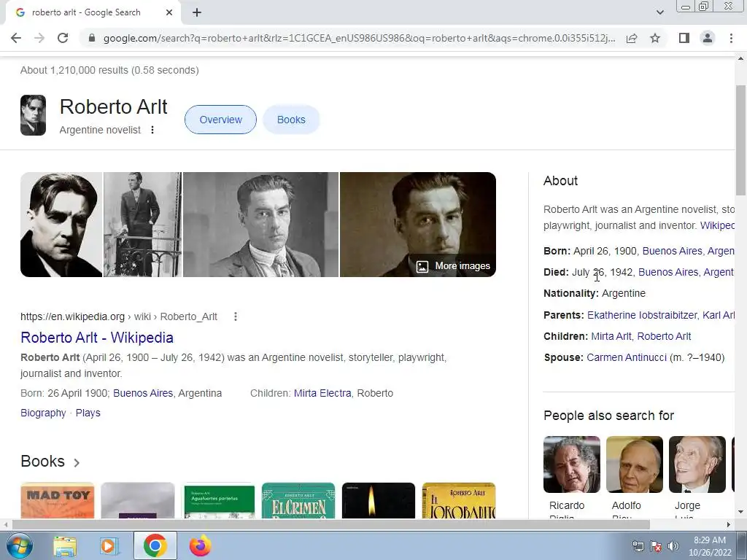Select the 'roberto arlt - Google Search' browser tab
The width and height of the screenshot is (747, 560).
[93, 13]
